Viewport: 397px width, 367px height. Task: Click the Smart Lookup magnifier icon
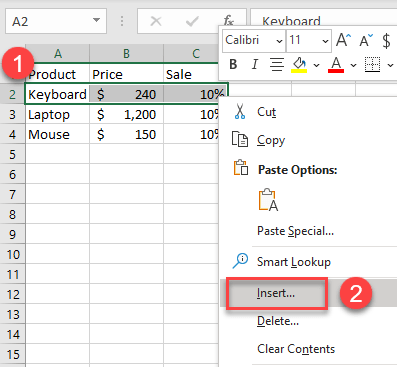pyautogui.click(x=240, y=261)
